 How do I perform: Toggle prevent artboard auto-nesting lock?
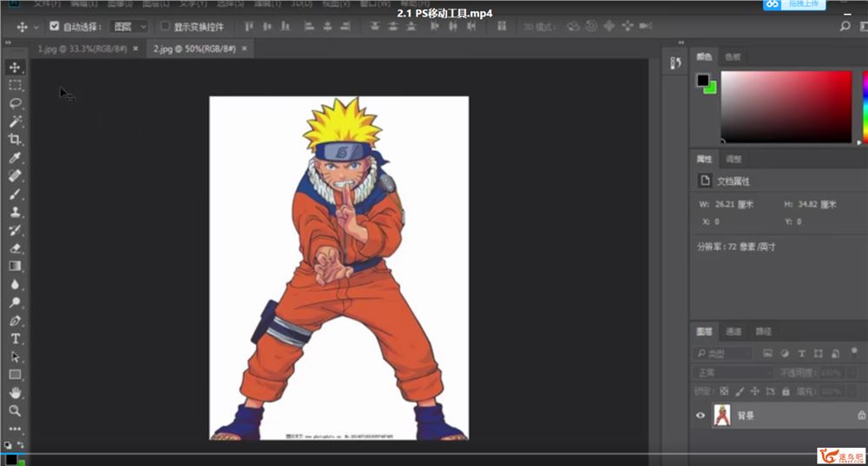[770, 391]
